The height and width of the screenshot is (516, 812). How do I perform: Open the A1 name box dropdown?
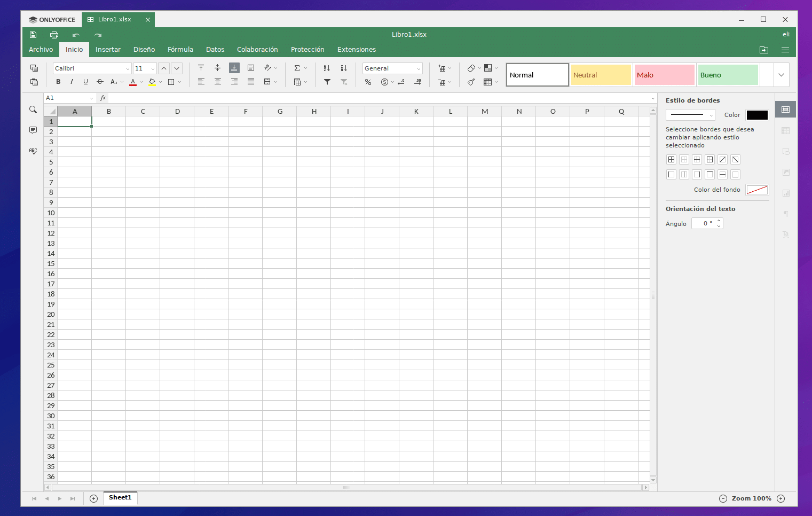coord(91,98)
